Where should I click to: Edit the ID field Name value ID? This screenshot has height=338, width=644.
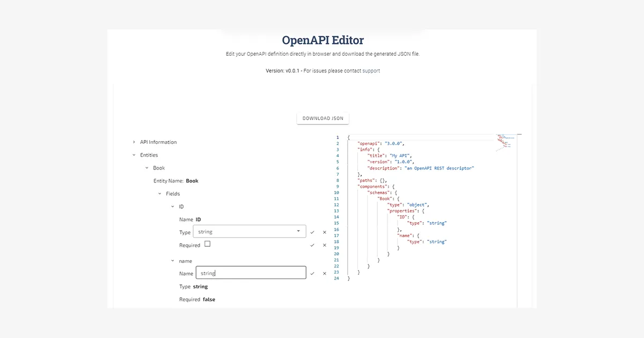[x=199, y=219]
